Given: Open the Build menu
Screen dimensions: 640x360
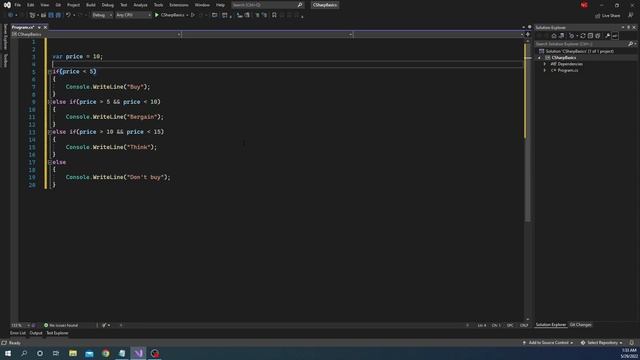Looking at the screenshot, I should click(91, 5).
